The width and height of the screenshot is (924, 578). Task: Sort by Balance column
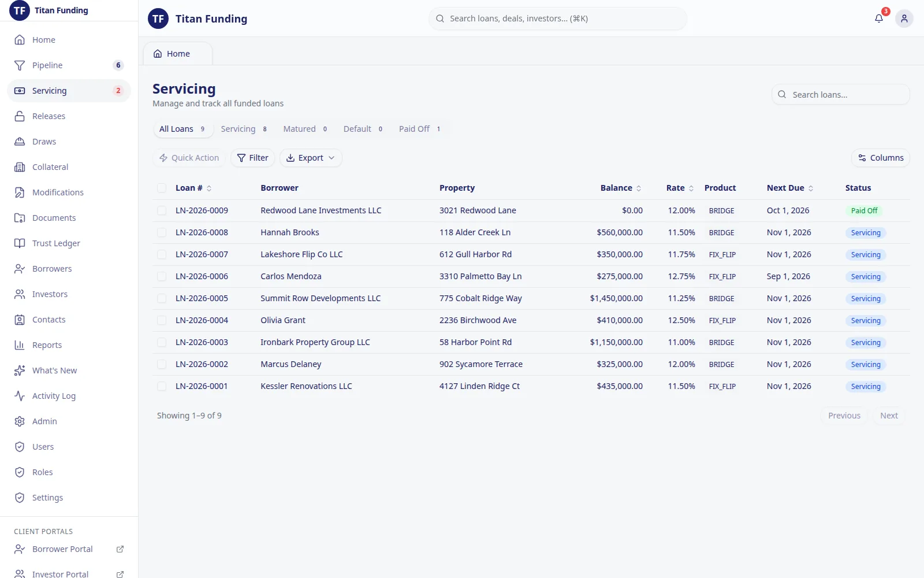[x=621, y=188]
